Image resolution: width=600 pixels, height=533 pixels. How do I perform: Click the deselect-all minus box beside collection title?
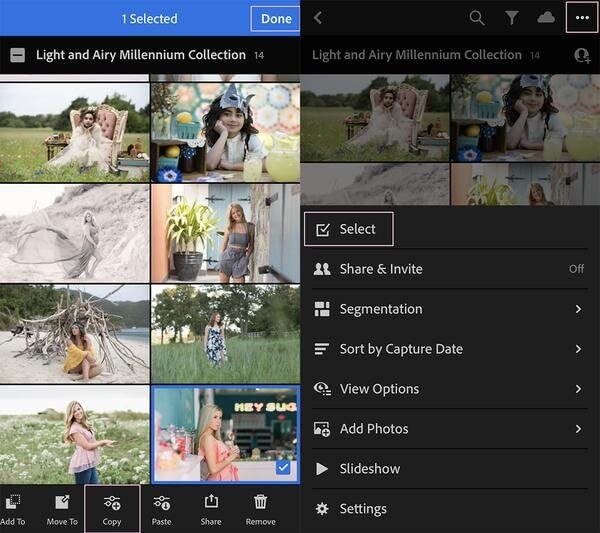tap(18, 55)
